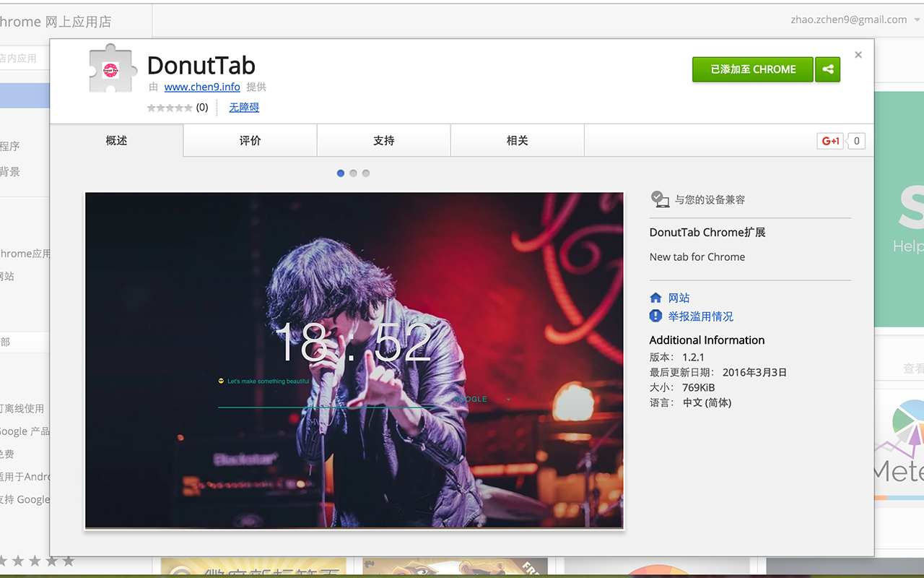
Task: Select the second screenshot carousel dot
Action: click(353, 173)
